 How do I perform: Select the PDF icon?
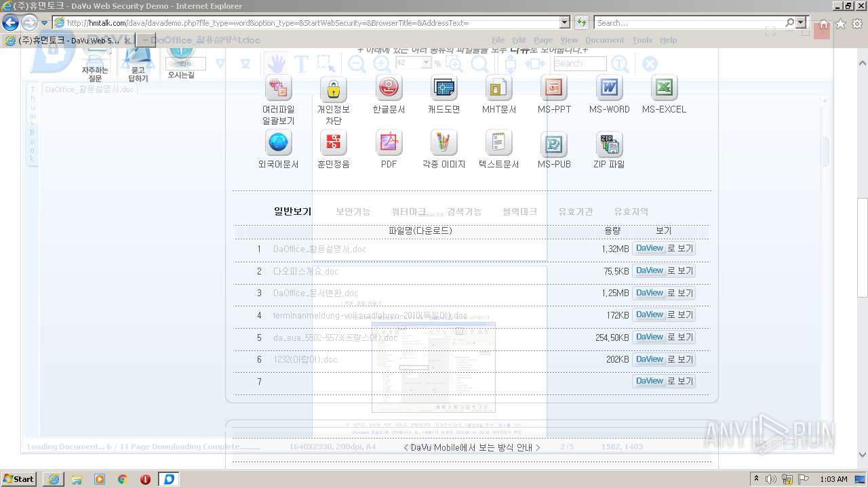pos(389,143)
